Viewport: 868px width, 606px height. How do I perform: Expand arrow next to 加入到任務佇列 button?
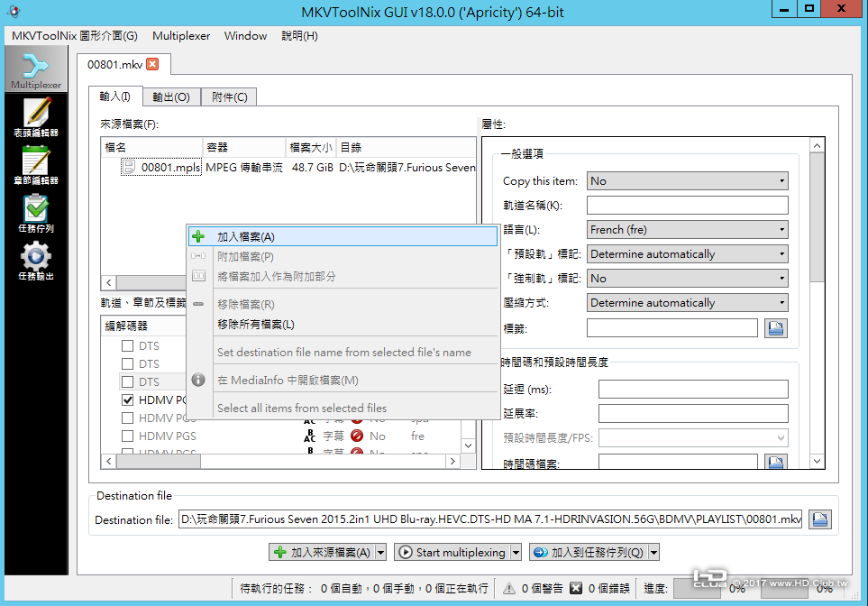[653, 552]
